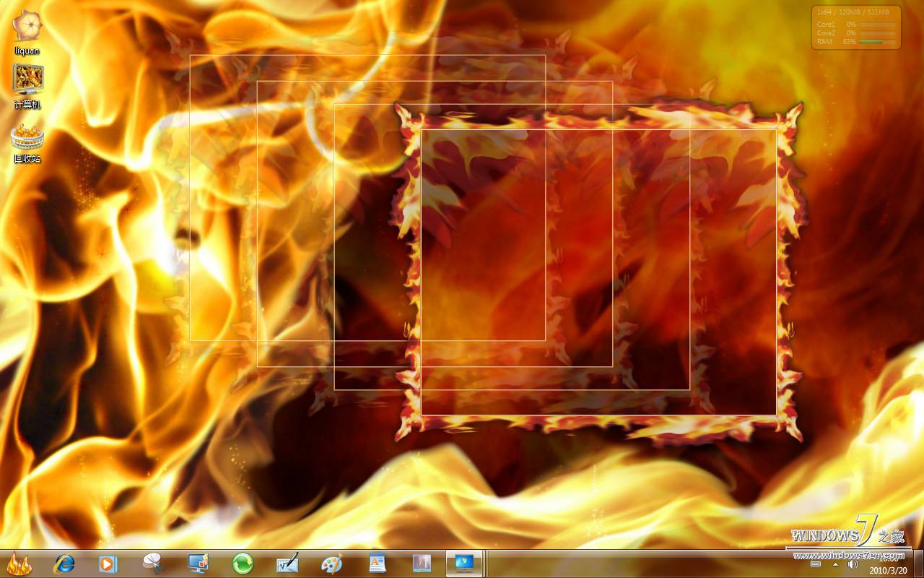Select the active blue monitor taskbar button
The width and height of the screenshot is (924, 578).
click(464, 564)
